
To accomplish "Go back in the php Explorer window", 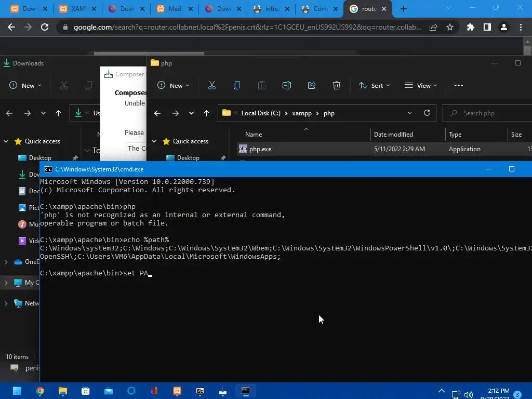I will coord(157,113).
